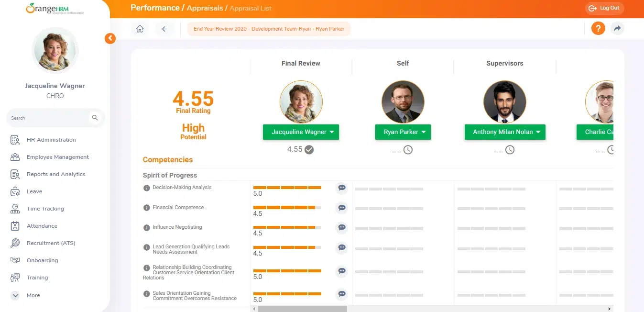
Task: Click the Decision-Making Analysis rating bar
Action: click(287, 187)
